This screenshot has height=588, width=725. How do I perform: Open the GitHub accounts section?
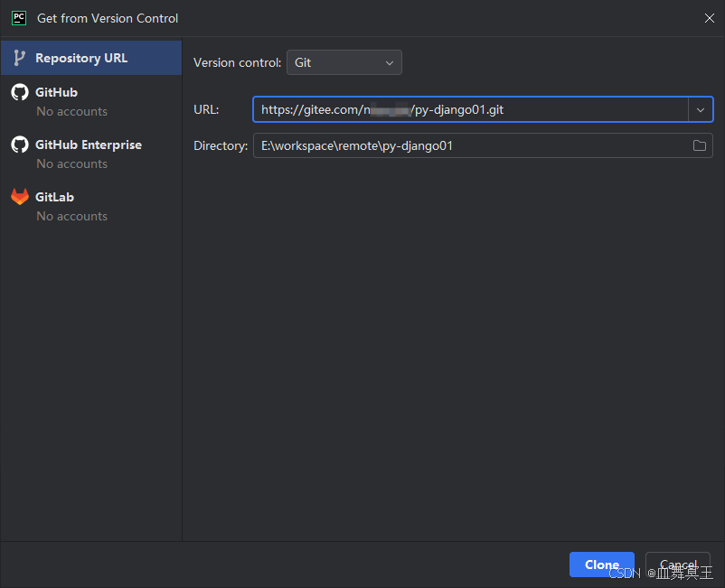click(x=91, y=101)
